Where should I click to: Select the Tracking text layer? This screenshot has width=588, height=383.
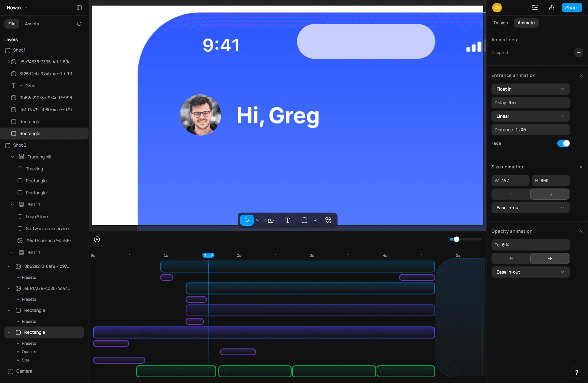44,169
